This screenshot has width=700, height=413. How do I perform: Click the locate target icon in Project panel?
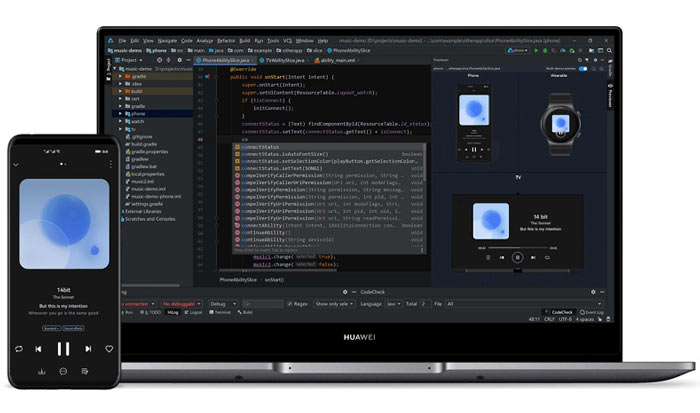[x=159, y=60]
